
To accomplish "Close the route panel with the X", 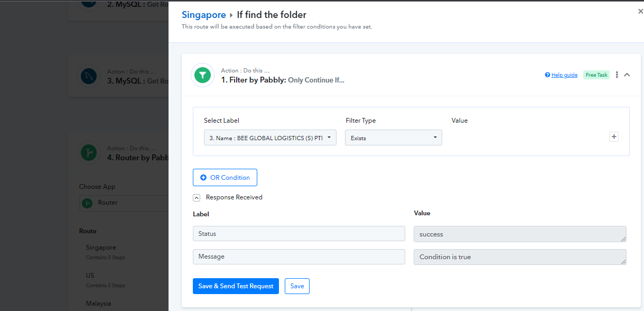I will point(640,11).
